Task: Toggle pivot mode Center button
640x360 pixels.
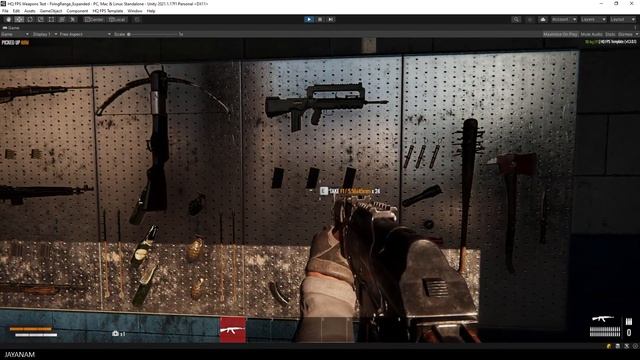Action: (x=94, y=19)
